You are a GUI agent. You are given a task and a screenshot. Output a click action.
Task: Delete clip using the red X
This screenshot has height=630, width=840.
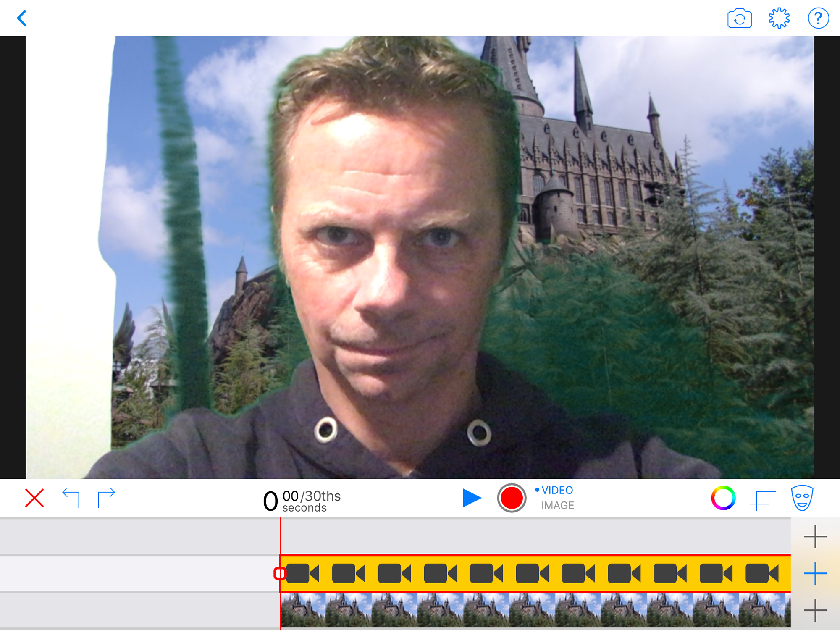(34, 498)
